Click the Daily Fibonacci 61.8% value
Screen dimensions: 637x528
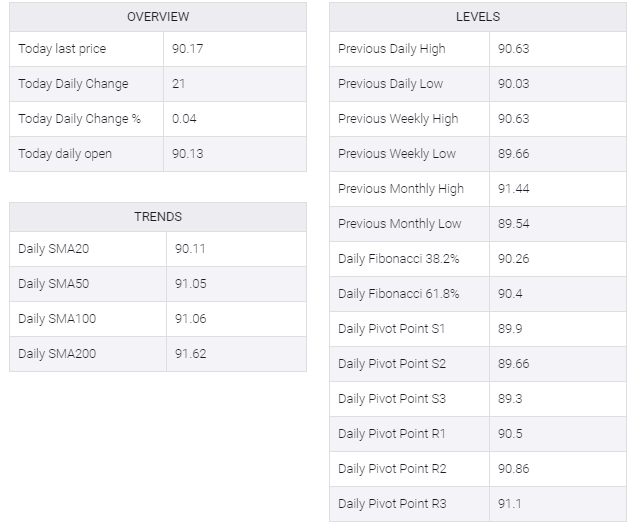[507, 294]
